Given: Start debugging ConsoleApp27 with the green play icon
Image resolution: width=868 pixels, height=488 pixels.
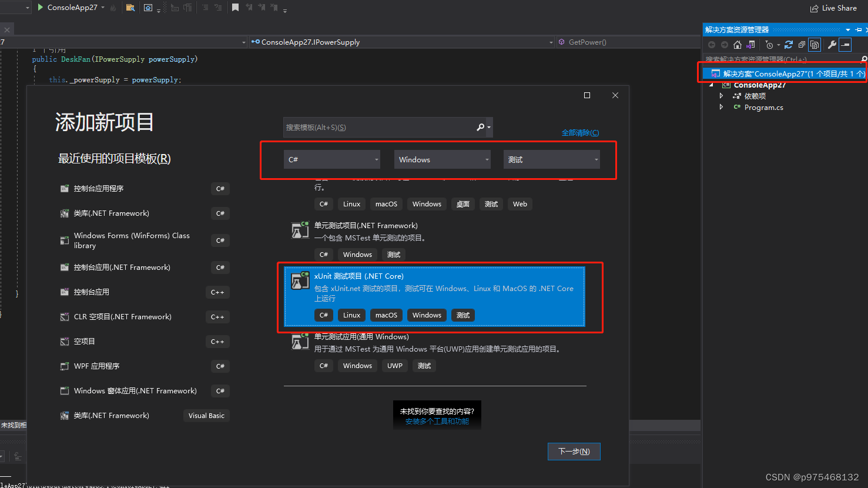Looking at the screenshot, I should tap(41, 7).
